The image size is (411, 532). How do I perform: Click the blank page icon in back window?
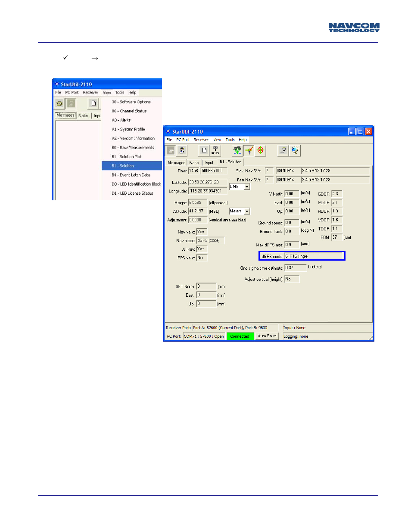[93, 103]
